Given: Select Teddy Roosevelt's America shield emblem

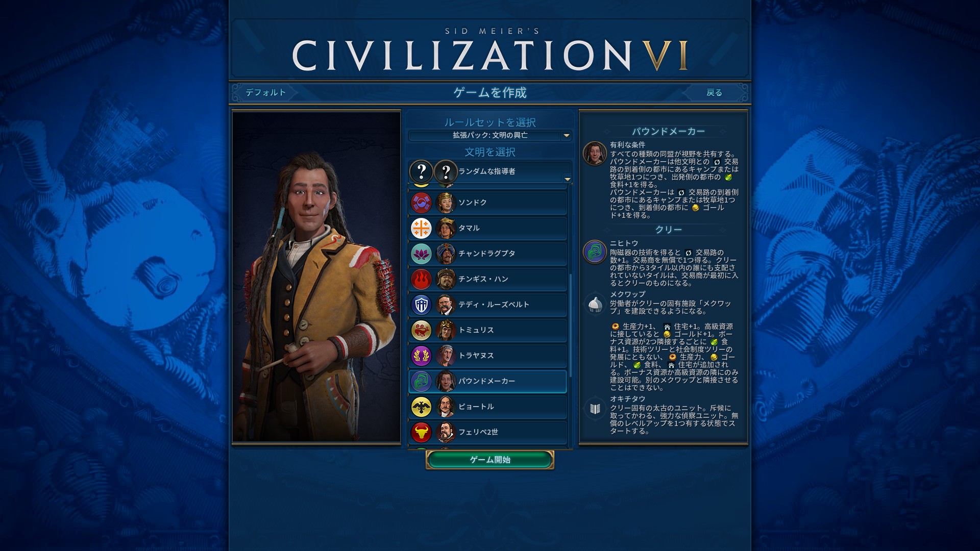Looking at the screenshot, I should [421, 305].
